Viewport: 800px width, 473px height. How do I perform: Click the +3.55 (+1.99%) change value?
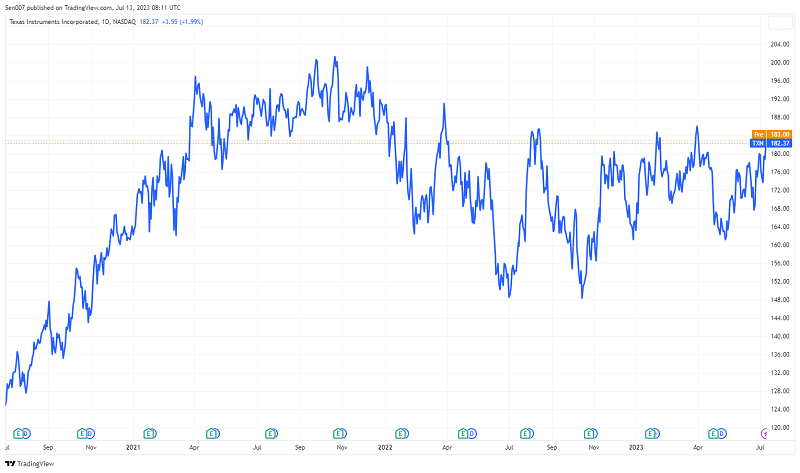tap(183, 21)
